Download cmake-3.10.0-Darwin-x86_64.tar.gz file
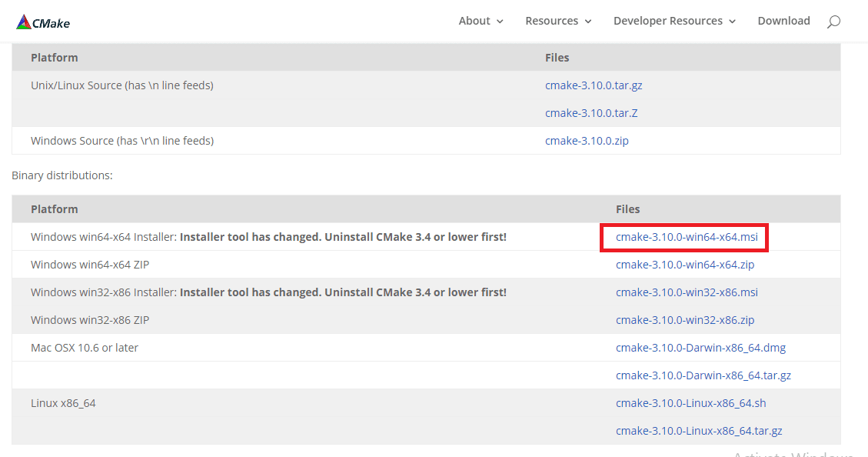The width and height of the screenshot is (868, 457). pos(703,375)
